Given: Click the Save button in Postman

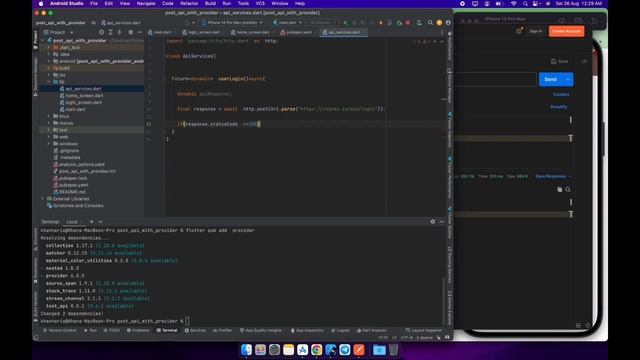Looking at the screenshot, I should (560, 61).
